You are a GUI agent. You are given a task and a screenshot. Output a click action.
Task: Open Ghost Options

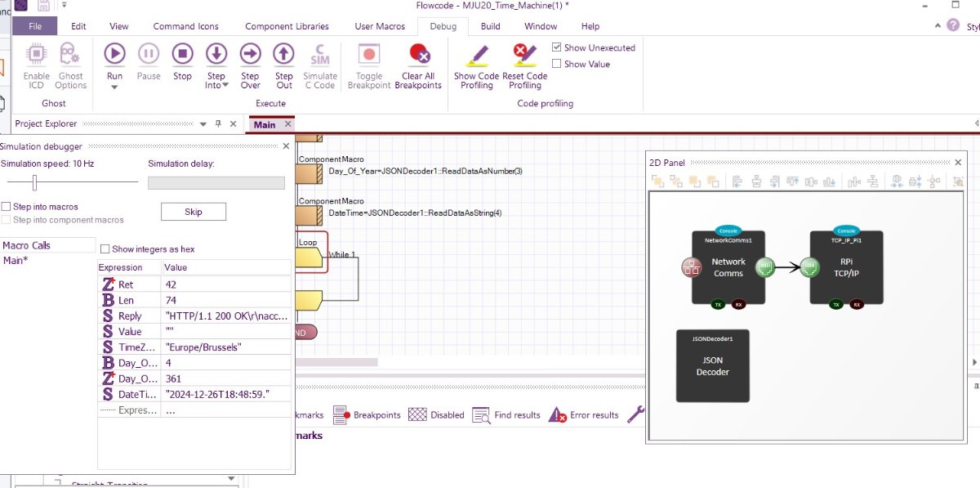70,66
